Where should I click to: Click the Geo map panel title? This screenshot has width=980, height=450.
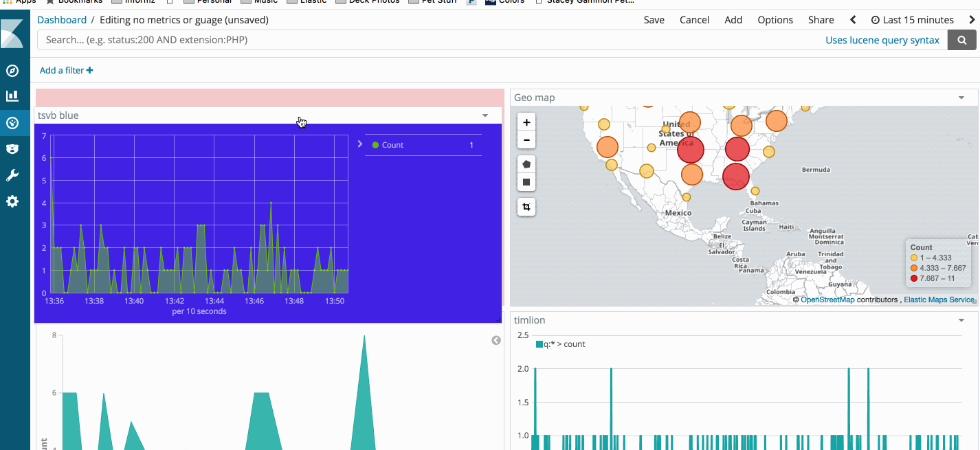click(535, 98)
